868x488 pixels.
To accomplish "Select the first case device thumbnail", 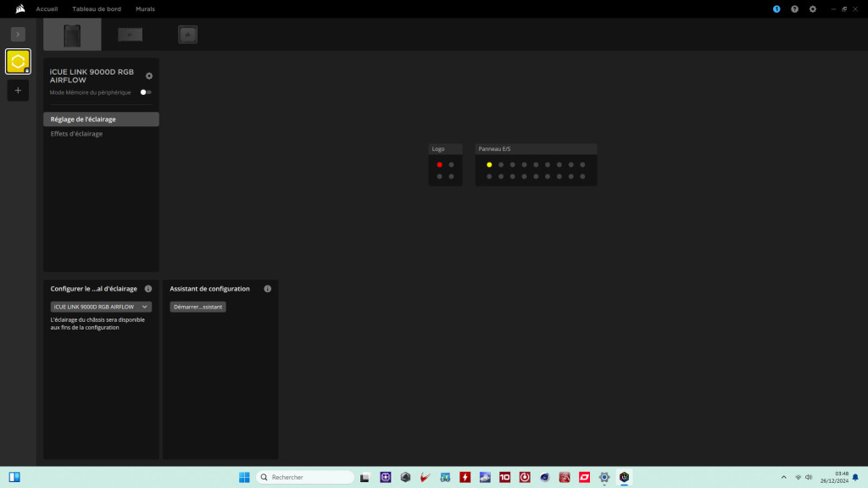I will coord(72,35).
